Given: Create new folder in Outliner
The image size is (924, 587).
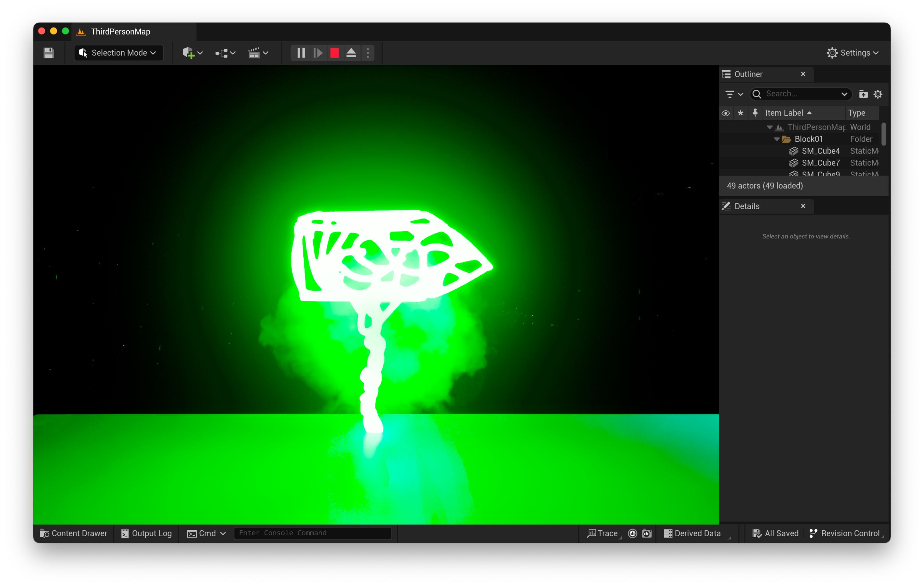Looking at the screenshot, I should tap(863, 94).
